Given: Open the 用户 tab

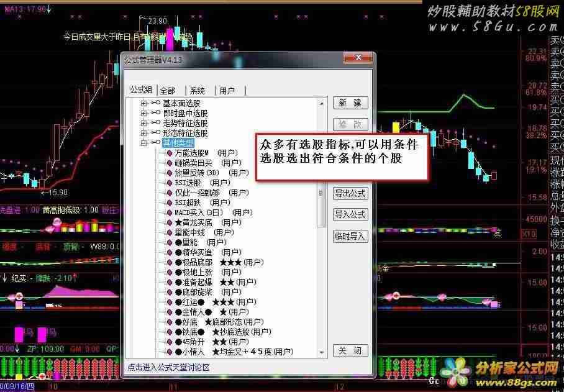Looking at the screenshot, I should coord(227,91).
